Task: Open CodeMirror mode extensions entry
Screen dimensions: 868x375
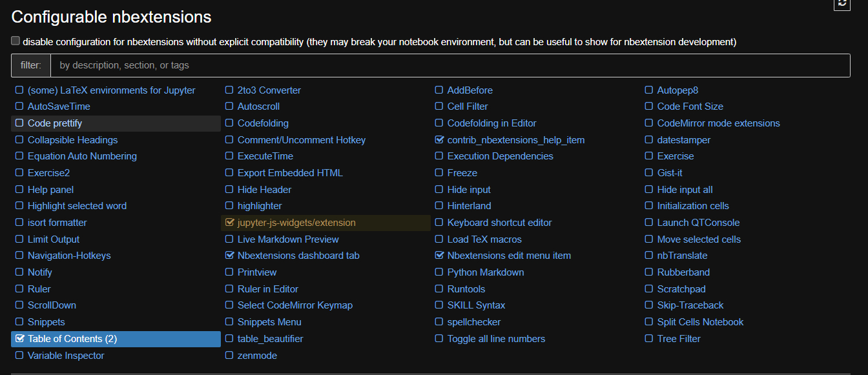Action: point(719,123)
